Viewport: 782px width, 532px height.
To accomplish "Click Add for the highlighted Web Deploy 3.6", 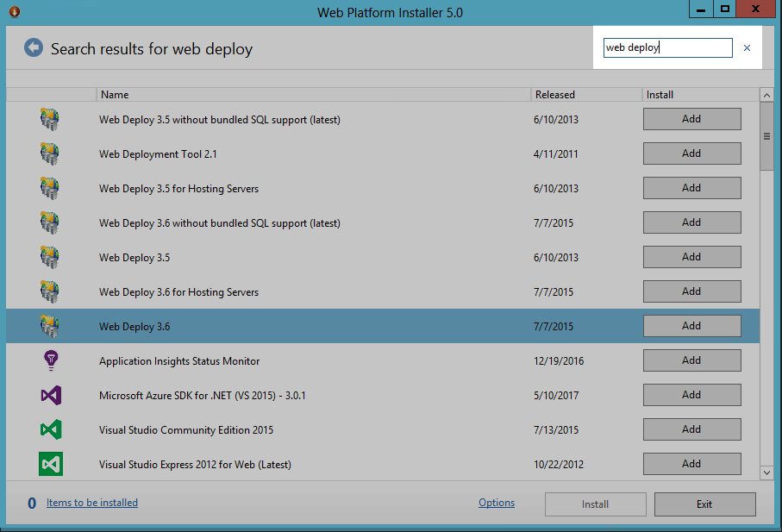I will click(691, 326).
